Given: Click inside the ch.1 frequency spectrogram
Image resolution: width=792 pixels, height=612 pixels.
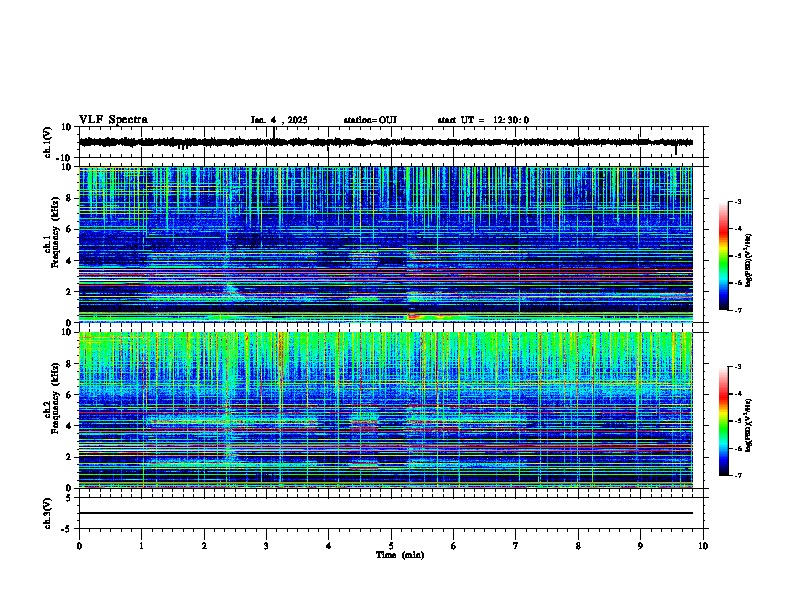Looking at the screenshot, I should [385, 244].
